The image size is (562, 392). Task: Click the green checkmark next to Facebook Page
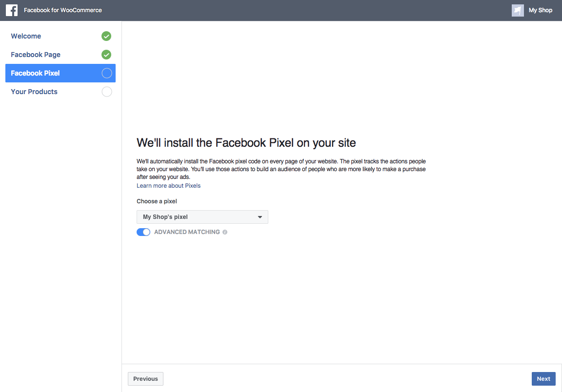(x=106, y=55)
